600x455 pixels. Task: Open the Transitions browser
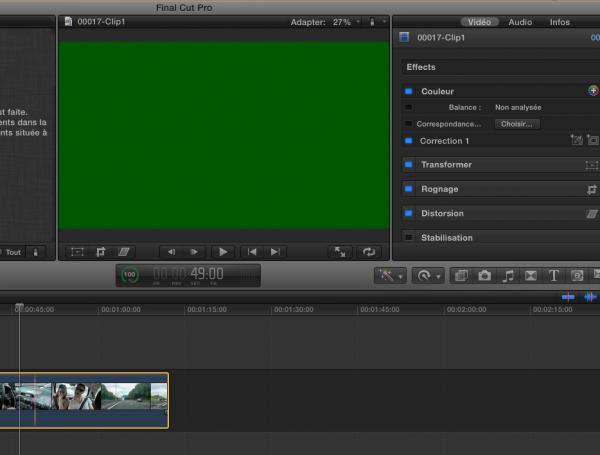pos(531,276)
